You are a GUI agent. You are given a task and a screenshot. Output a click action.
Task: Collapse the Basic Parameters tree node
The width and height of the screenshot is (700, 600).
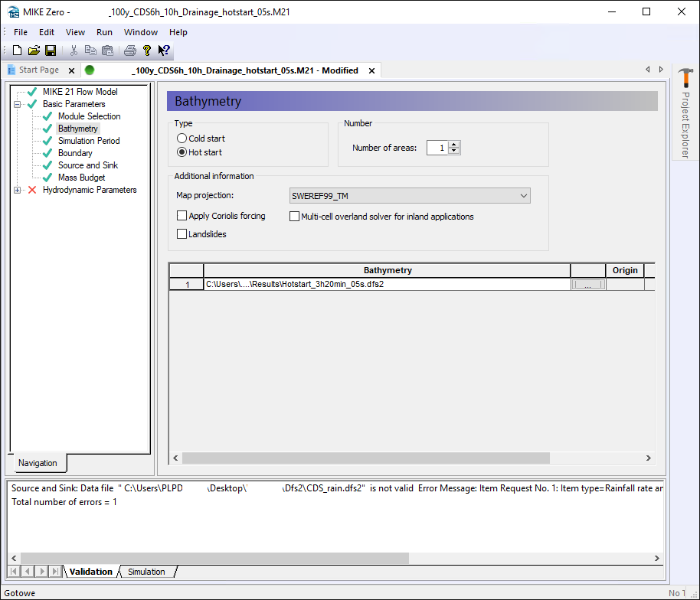pos(17,104)
